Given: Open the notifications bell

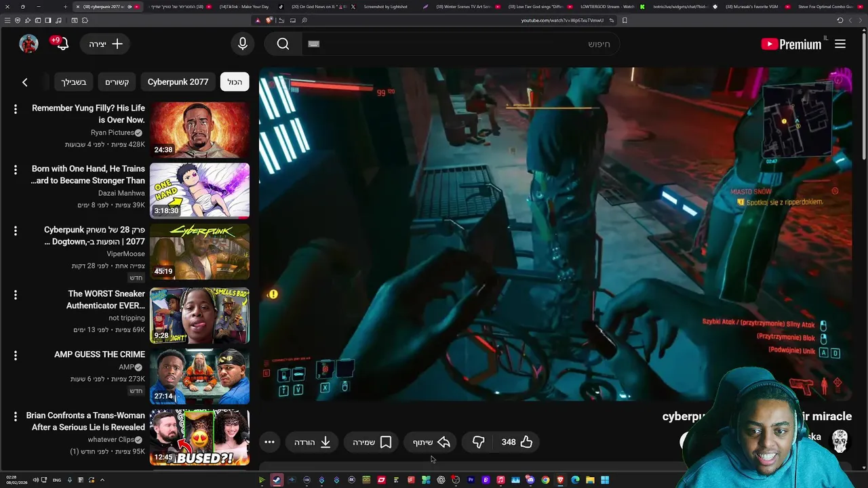Looking at the screenshot, I should pos(62,44).
